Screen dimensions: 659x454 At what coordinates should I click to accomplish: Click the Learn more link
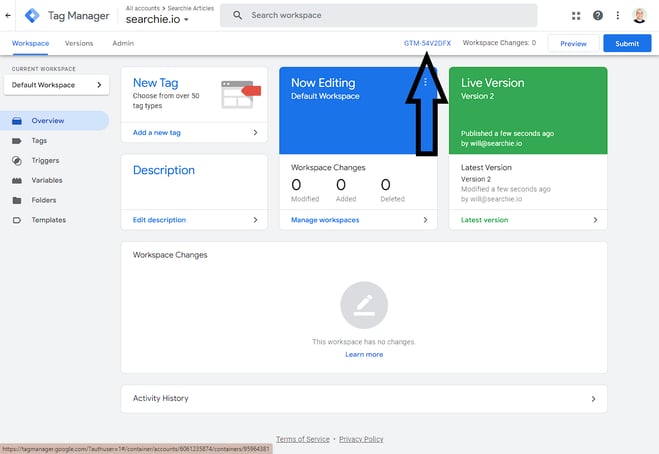(364, 354)
